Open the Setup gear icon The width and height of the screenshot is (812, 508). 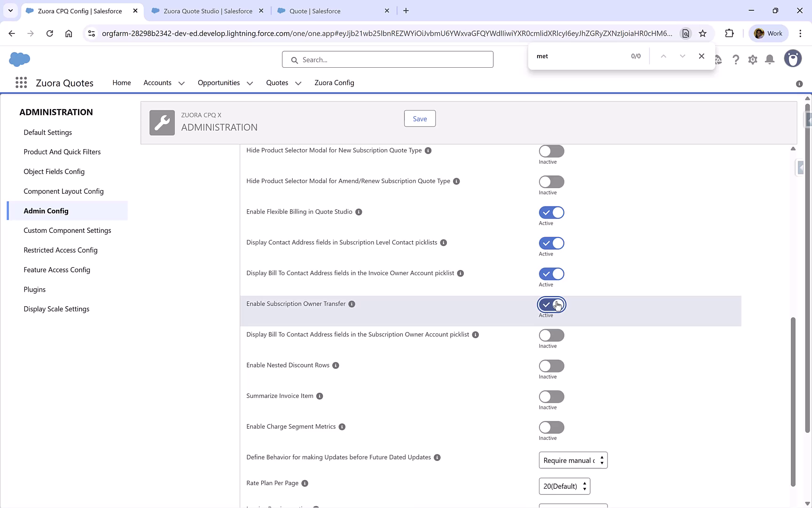pyautogui.click(x=752, y=59)
